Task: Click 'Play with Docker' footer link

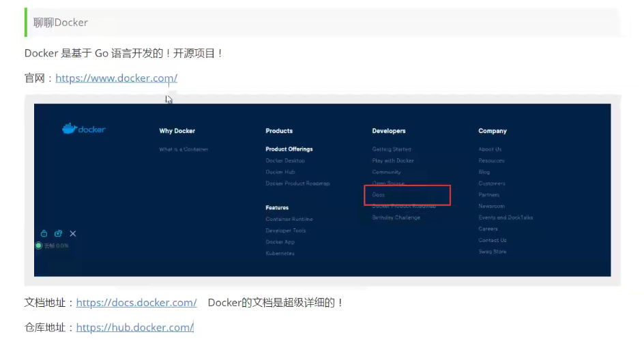Action: pyautogui.click(x=393, y=160)
